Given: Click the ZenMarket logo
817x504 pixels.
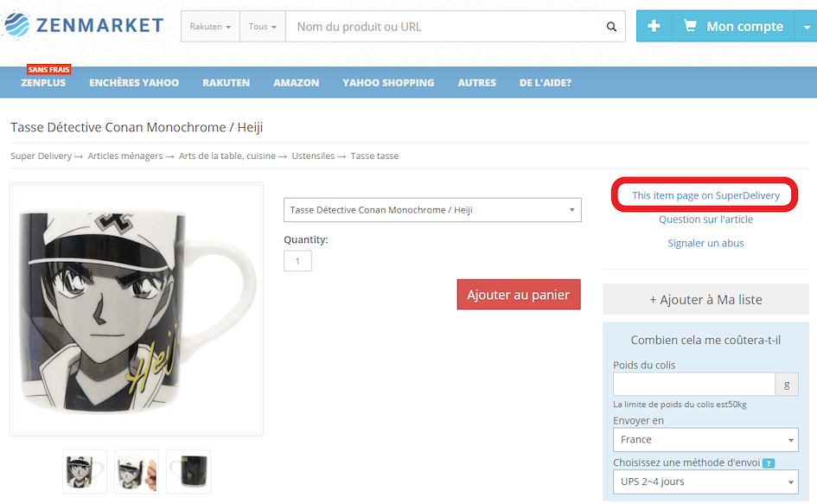Looking at the screenshot, I should (83, 25).
